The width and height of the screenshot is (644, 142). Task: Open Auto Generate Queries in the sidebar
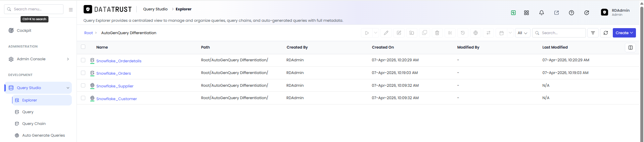[x=43, y=135]
